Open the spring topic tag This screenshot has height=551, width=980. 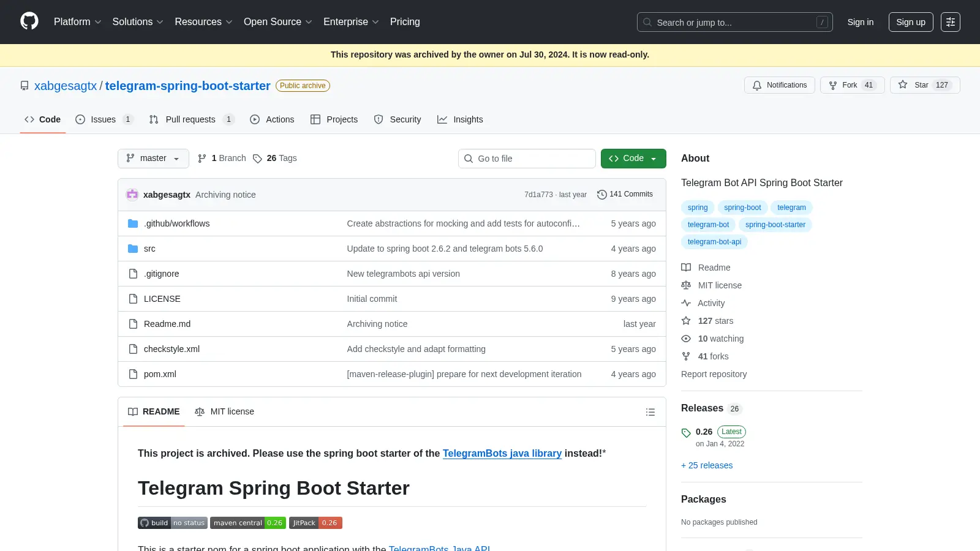698,208
